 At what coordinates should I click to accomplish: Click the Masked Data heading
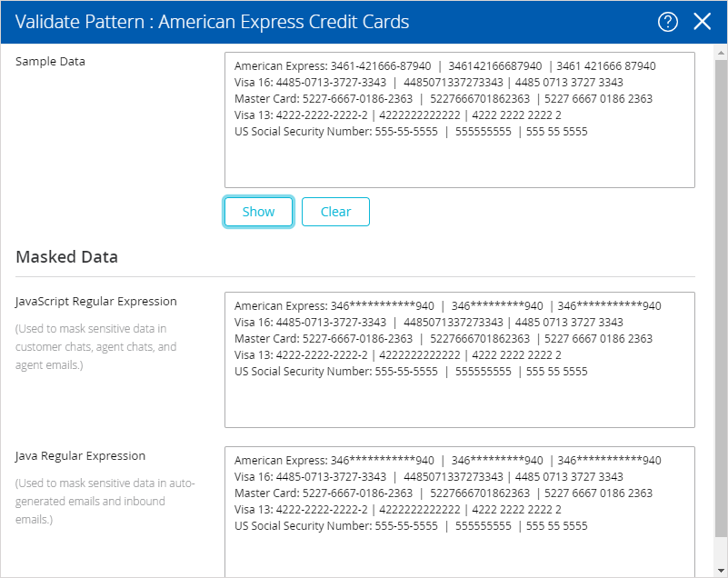[x=67, y=256]
